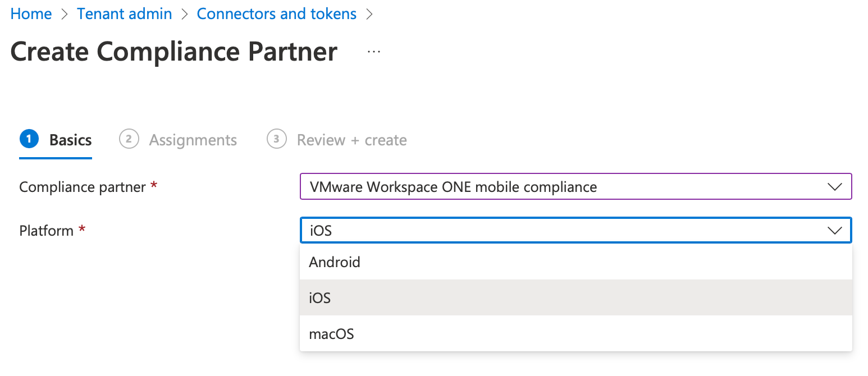Pick macOS from the platform list
Screen dimensions: 868x376
(331, 334)
